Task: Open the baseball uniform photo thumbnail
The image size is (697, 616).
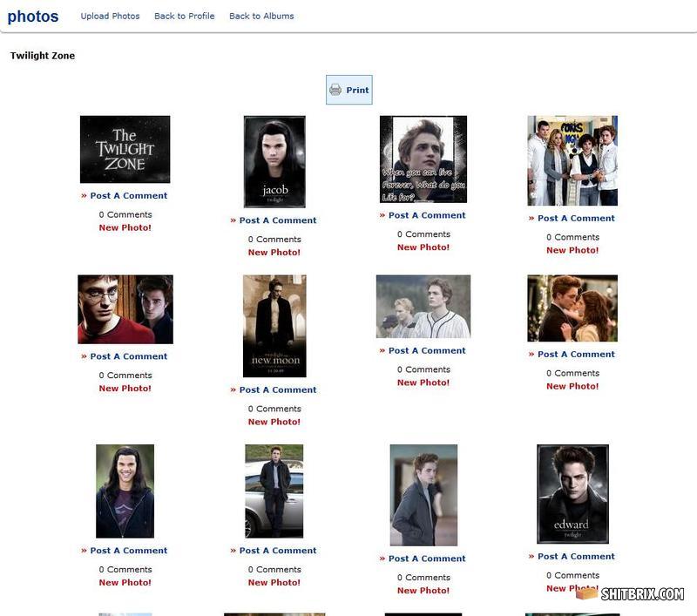Action: [x=423, y=306]
